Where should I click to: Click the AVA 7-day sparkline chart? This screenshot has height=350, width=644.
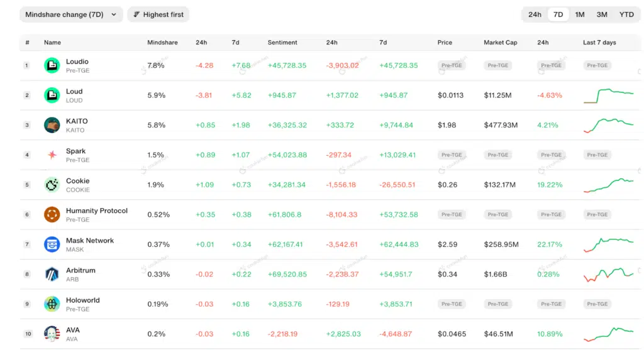pos(609,334)
